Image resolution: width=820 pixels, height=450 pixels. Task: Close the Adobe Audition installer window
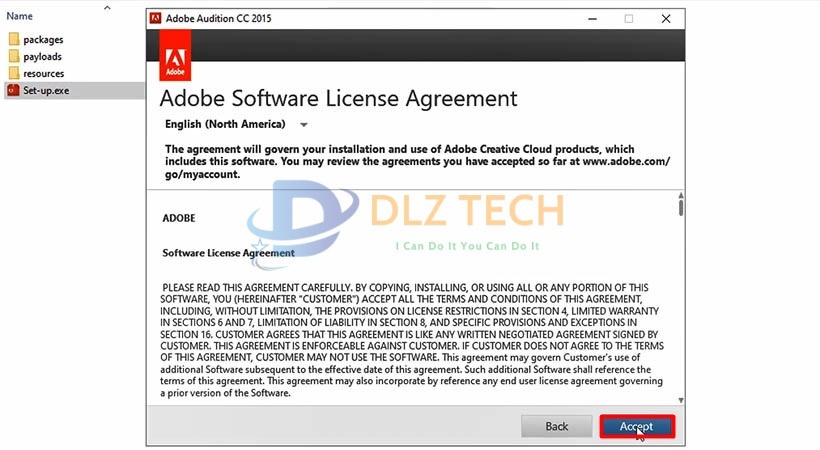tap(666, 18)
